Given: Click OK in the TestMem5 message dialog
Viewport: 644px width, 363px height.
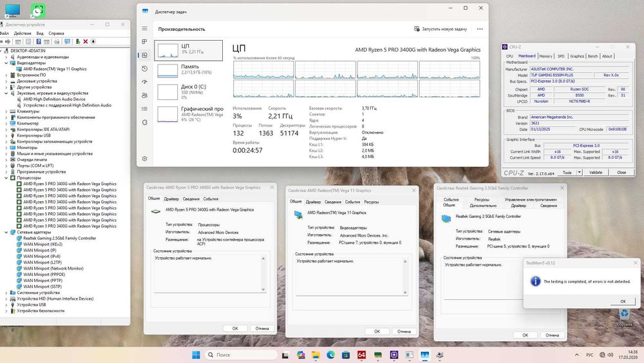Looking at the screenshot, I should pyautogui.click(x=623, y=301).
